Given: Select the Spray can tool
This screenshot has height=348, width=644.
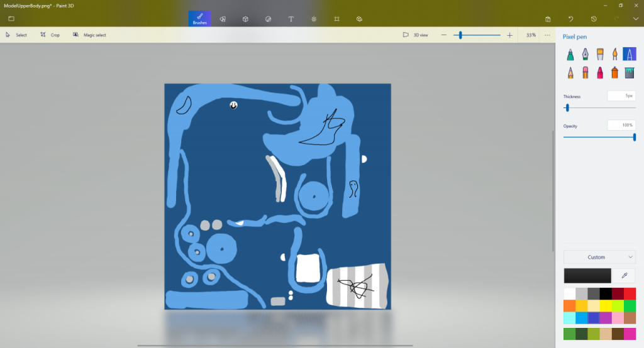Looking at the screenshot, I should tap(614, 73).
